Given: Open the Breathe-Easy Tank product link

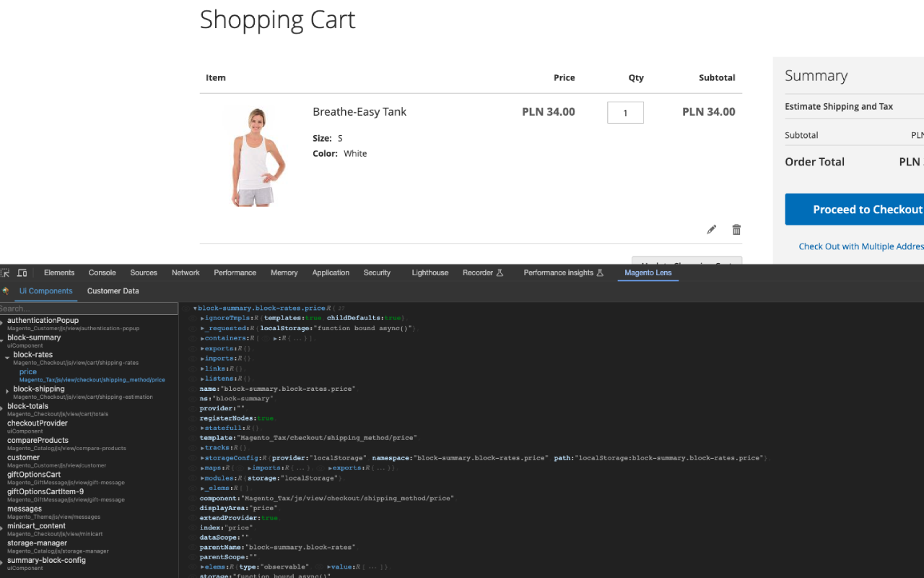Looking at the screenshot, I should pos(359,112).
